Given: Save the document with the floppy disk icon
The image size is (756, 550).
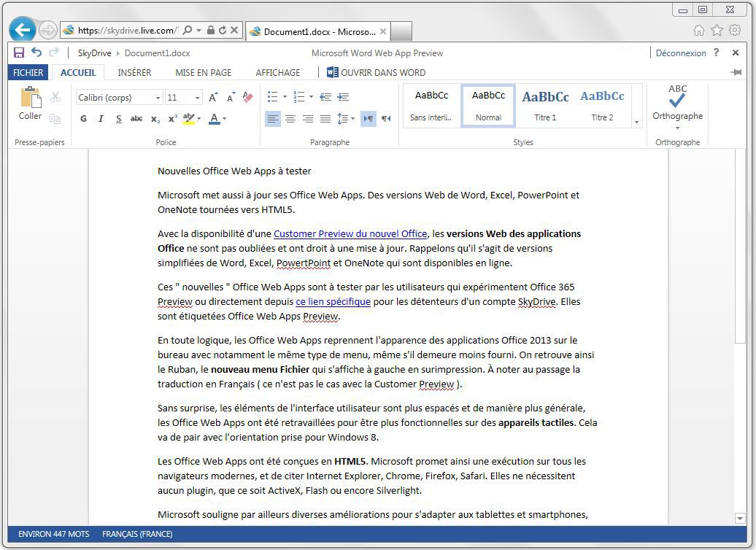Looking at the screenshot, I should click(x=19, y=53).
